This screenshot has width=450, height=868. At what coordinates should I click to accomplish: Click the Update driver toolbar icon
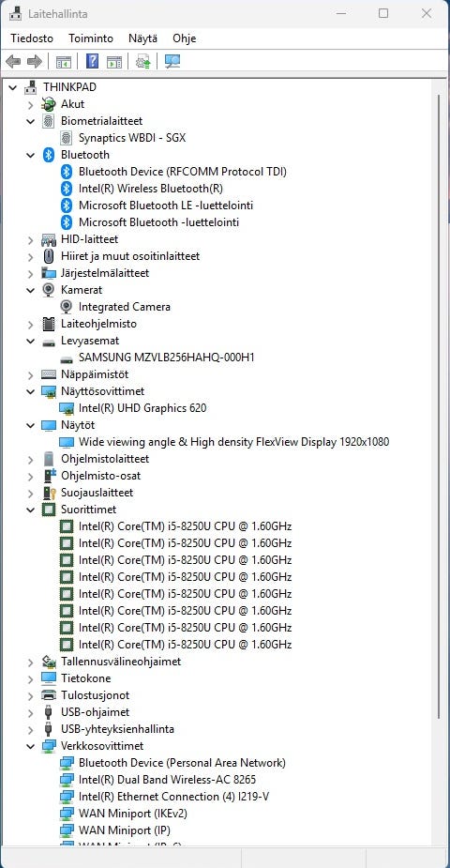142,61
